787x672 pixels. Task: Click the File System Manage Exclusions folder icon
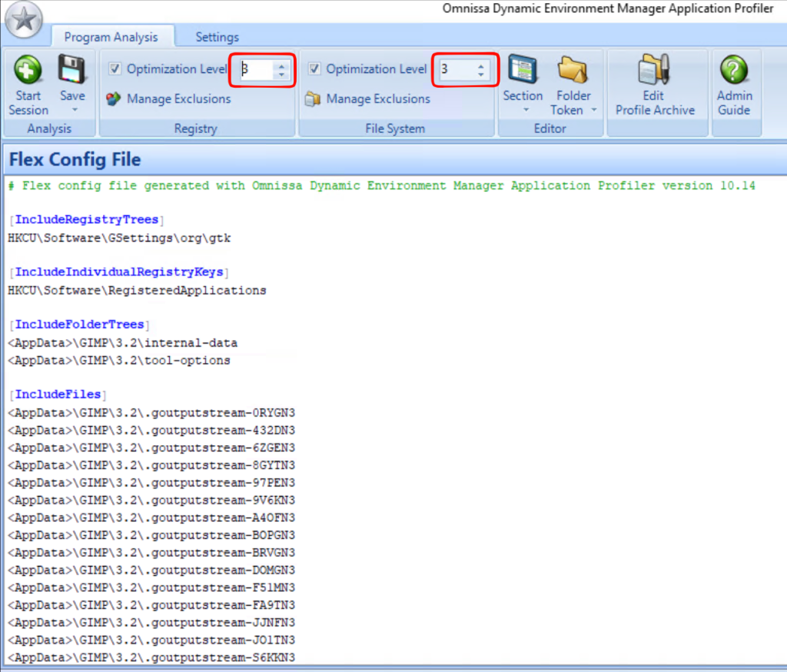pos(313,99)
